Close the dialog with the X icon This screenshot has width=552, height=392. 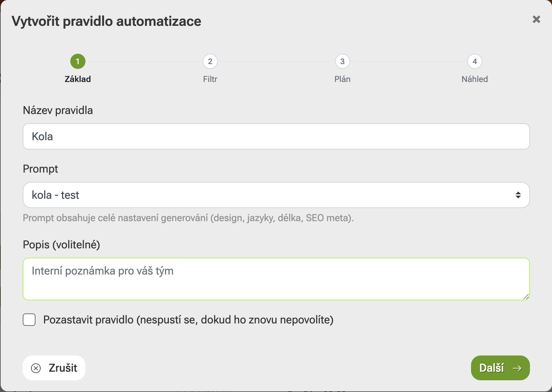pos(536,19)
